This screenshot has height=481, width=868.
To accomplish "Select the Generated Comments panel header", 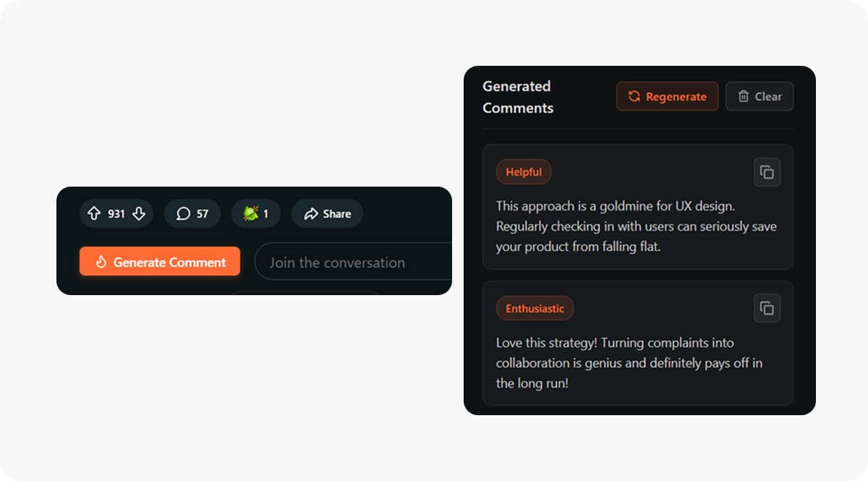I will 516,97.
